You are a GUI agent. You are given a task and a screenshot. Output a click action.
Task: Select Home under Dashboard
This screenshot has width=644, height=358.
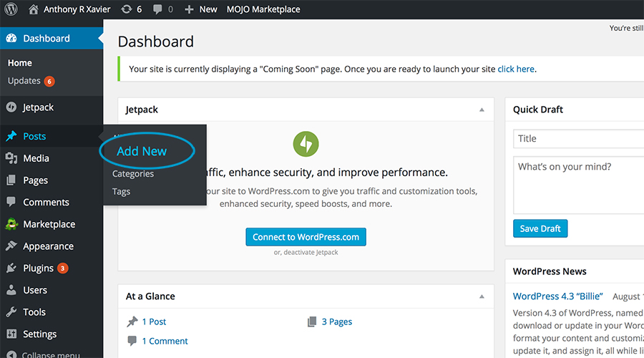pyautogui.click(x=20, y=63)
